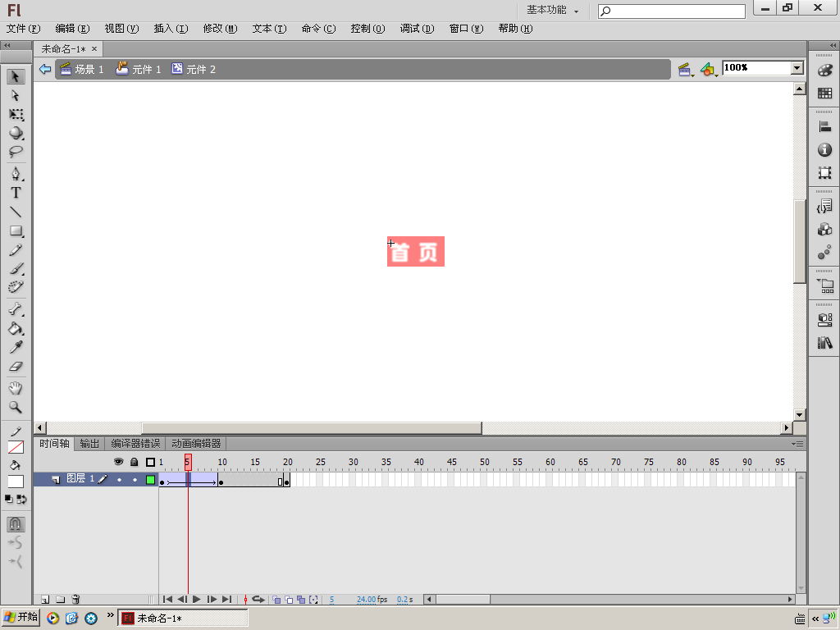Create a new layer in timeline
The image size is (840, 630).
46,600
